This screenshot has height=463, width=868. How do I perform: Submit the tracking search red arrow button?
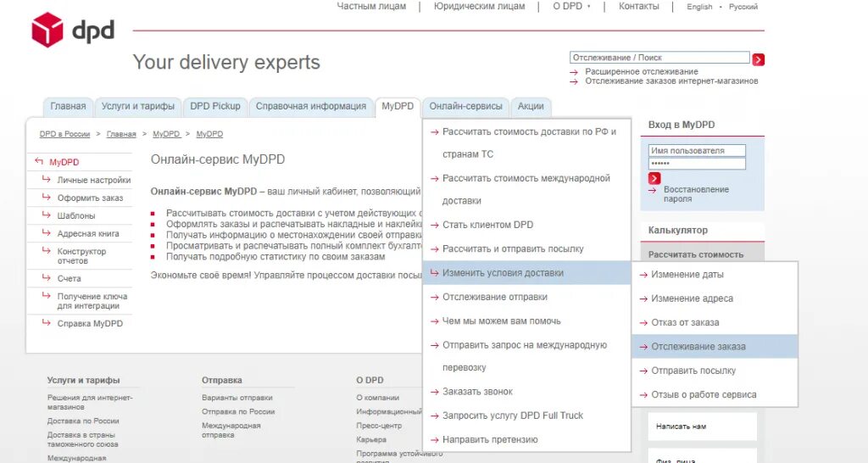coord(759,59)
